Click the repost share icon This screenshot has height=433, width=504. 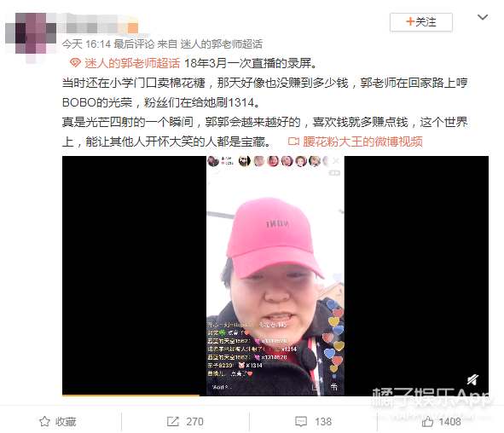click(173, 421)
